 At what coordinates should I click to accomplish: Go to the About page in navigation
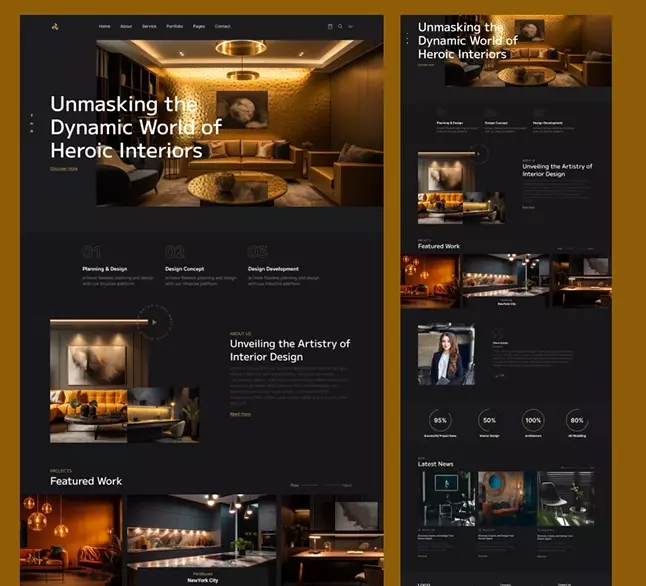click(x=126, y=26)
